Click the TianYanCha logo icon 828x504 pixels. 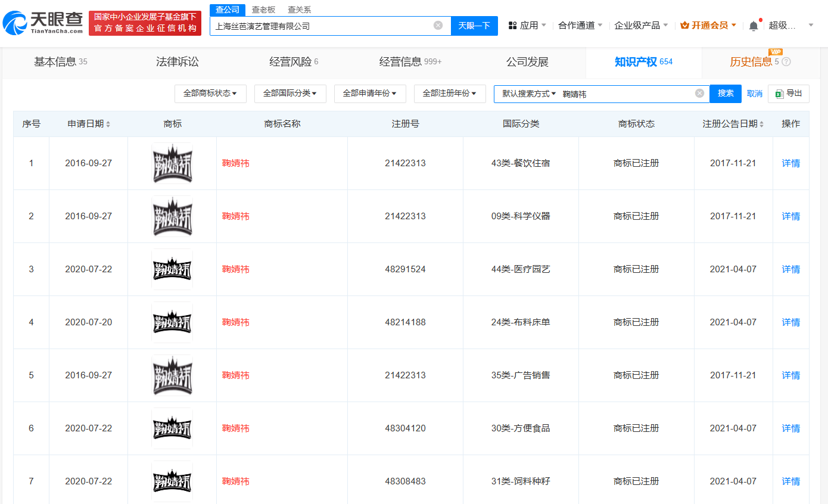[15, 23]
